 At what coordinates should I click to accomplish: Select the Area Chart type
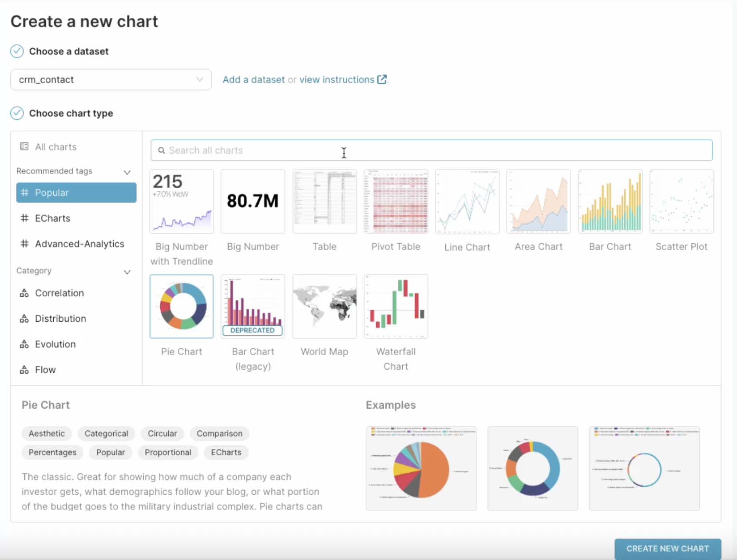[x=539, y=201]
